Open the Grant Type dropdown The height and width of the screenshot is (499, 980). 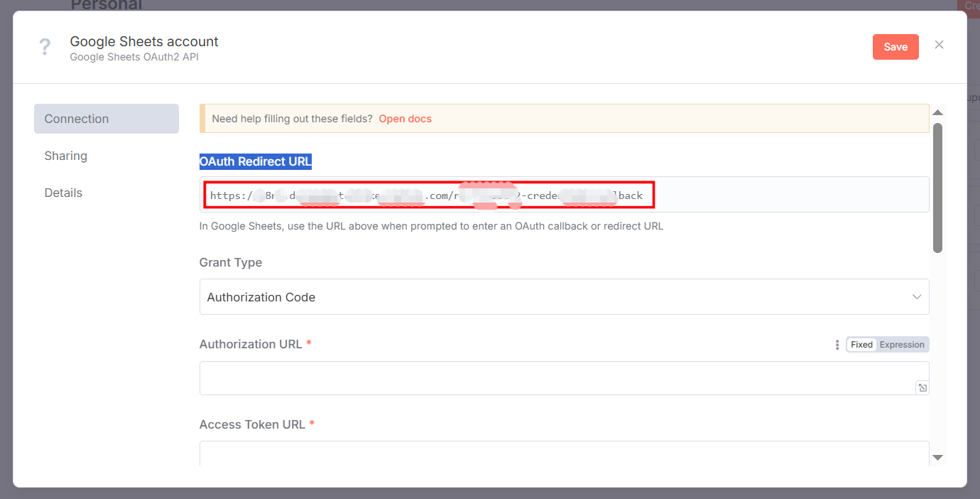pyautogui.click(x=916, y=296)
